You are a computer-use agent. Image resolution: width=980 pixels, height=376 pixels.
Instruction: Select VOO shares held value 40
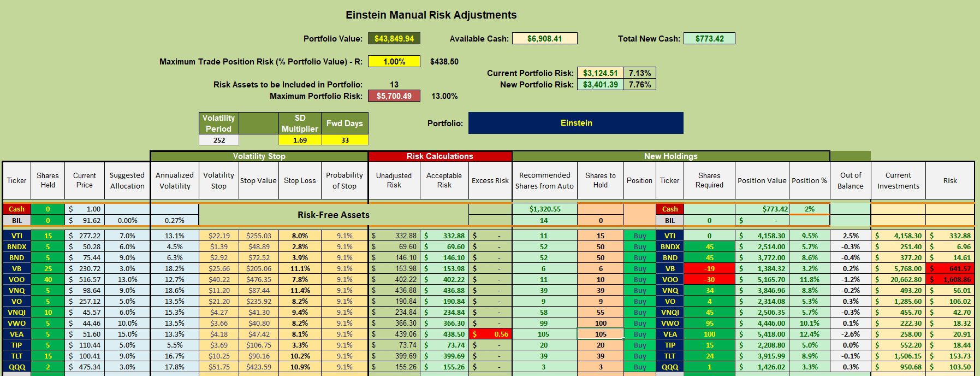coord(47,279)
